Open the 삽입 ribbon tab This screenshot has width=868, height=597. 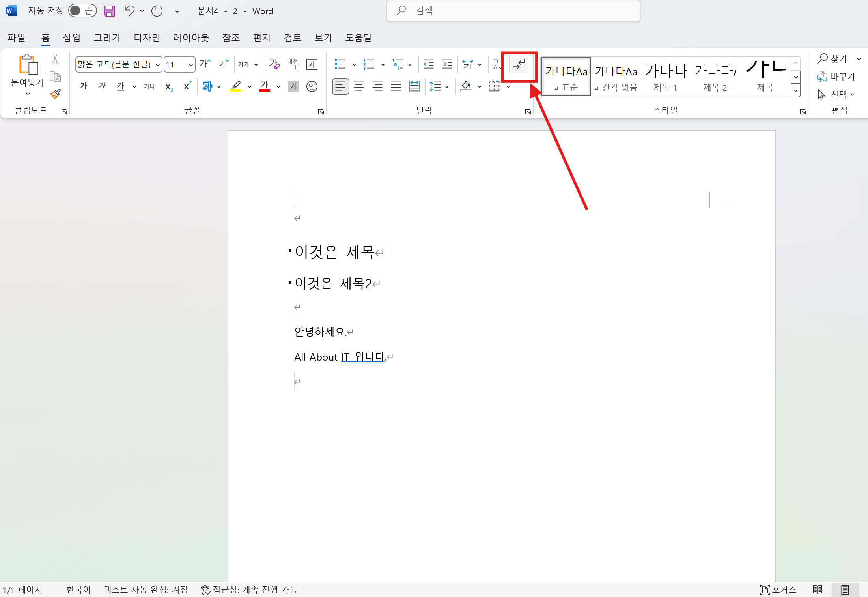click(x=72, y=37)
